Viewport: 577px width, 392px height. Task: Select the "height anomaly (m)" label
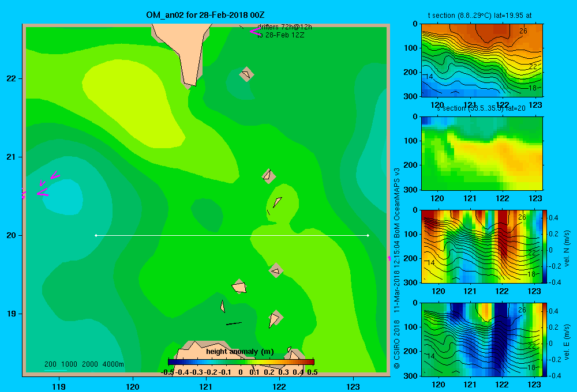coord(240,352)
